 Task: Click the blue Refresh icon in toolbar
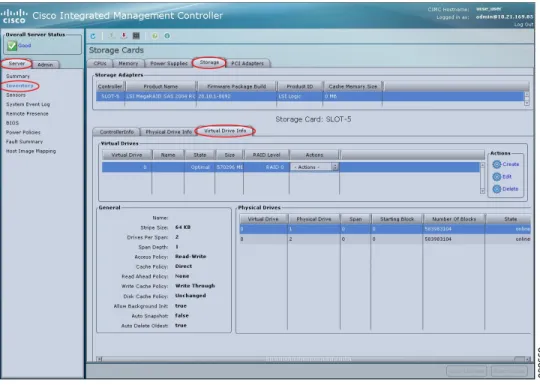pyautogui.click(x=93, y=36)
